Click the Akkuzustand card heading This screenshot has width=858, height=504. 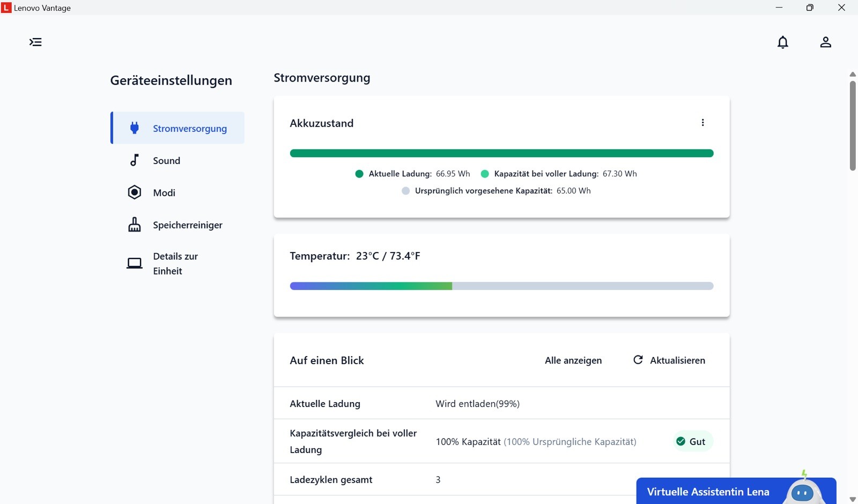tap(322, 123)
